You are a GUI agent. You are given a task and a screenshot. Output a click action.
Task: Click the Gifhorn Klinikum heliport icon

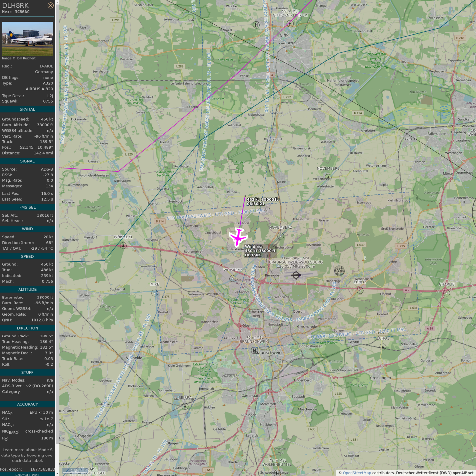click(290, 24)
